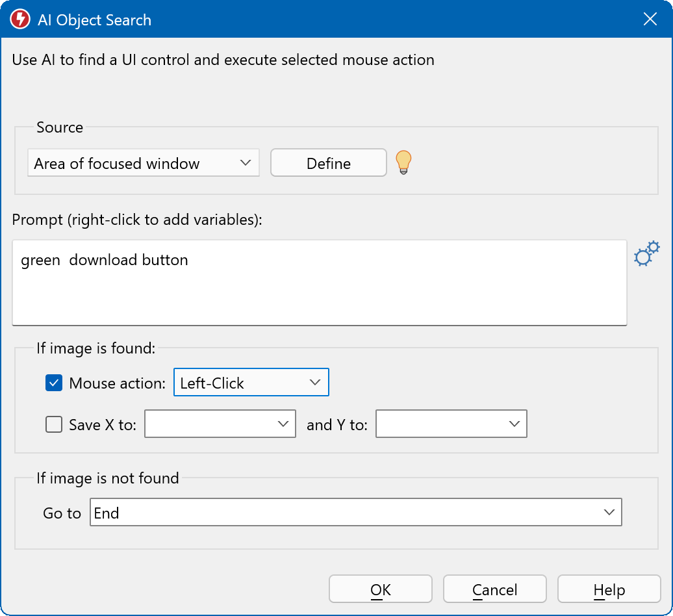
Task: Open prompt settings via the gears icon
Action: [x=646, y=254]
